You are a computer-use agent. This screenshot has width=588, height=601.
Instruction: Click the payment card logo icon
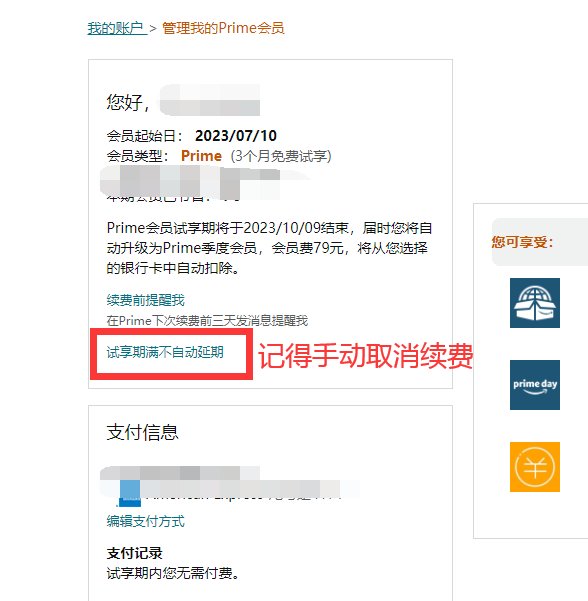[x=130, y=493]
